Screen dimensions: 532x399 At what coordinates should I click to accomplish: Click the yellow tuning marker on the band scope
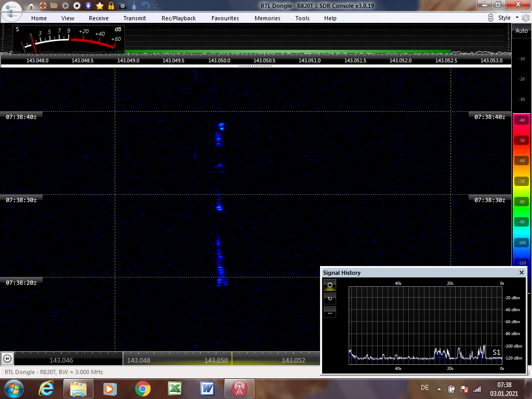[x=232, y=358]
